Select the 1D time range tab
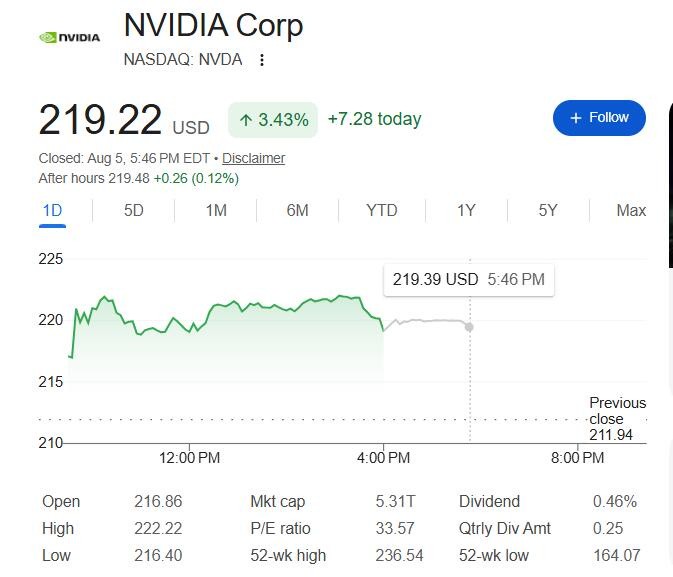This screenshot has width=673, height=577. [x=52, y=211]
